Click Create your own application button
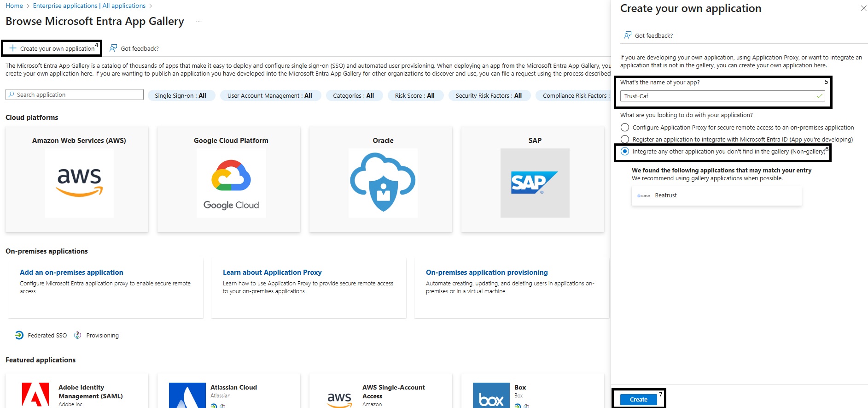Screen dimensions: 868x408 pyautogui.click(x=52, y=48)
